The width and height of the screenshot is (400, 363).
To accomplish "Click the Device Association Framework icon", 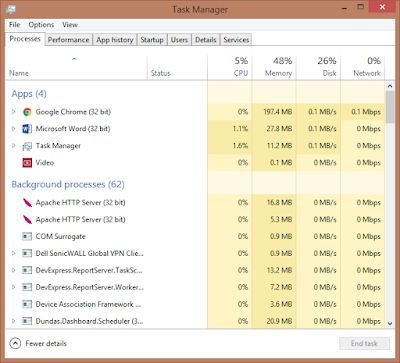I will coord(27,304).
